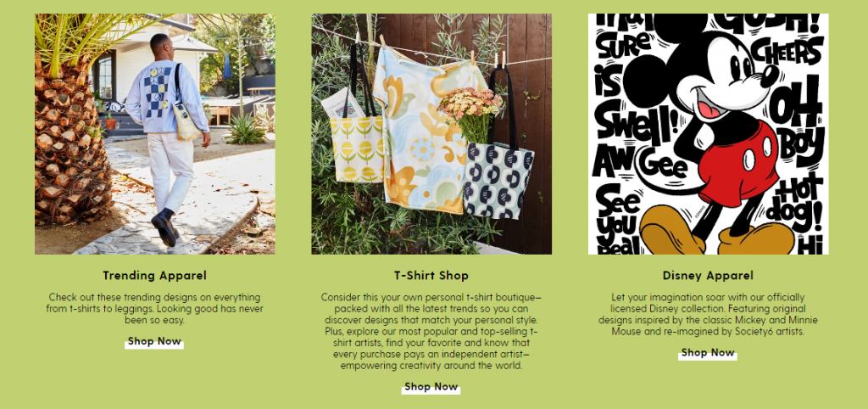Click the T-Shirt Shop heading
This screenshot has width=868, height=409.
pos(431,276)
